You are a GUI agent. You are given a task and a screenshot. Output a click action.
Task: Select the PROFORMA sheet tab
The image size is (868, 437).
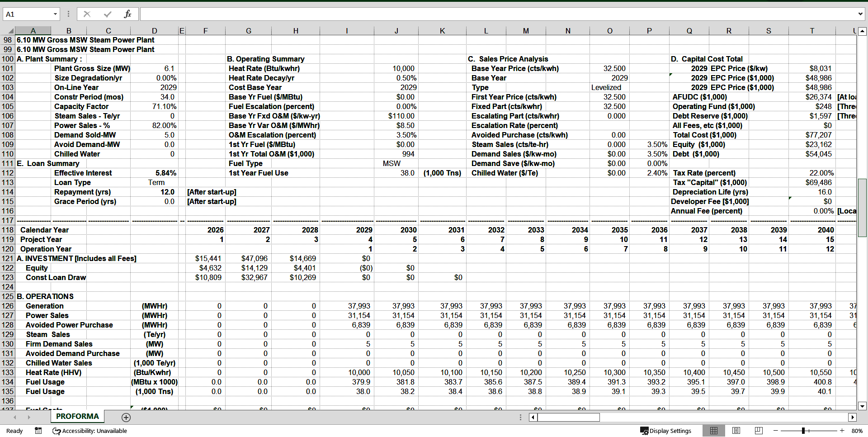tap(77, 416)
